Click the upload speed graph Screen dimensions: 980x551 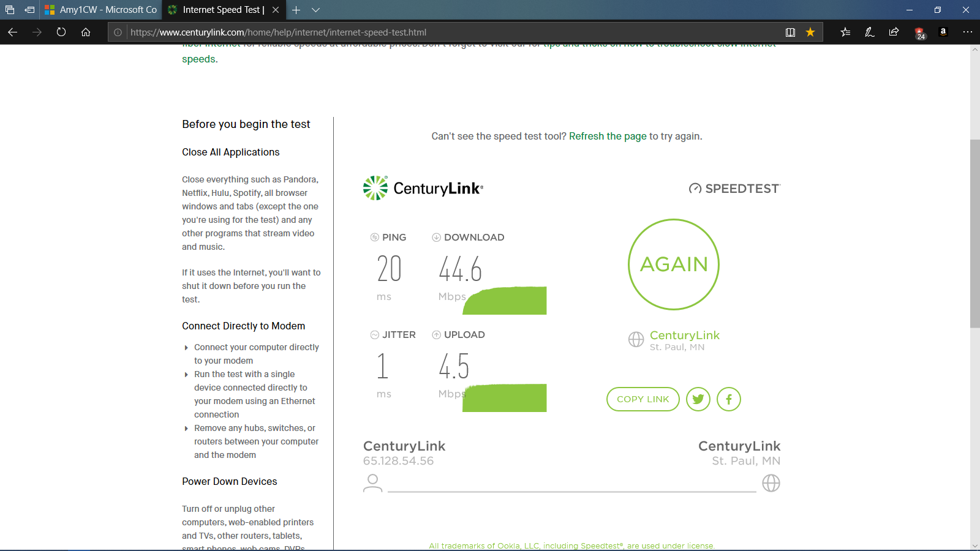tap(505, 398)
